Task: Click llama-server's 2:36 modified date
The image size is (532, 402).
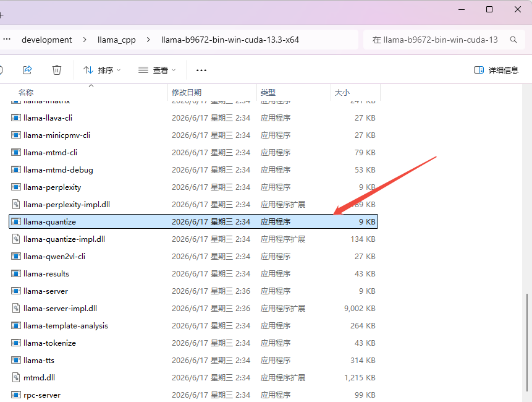Action: 211,291
